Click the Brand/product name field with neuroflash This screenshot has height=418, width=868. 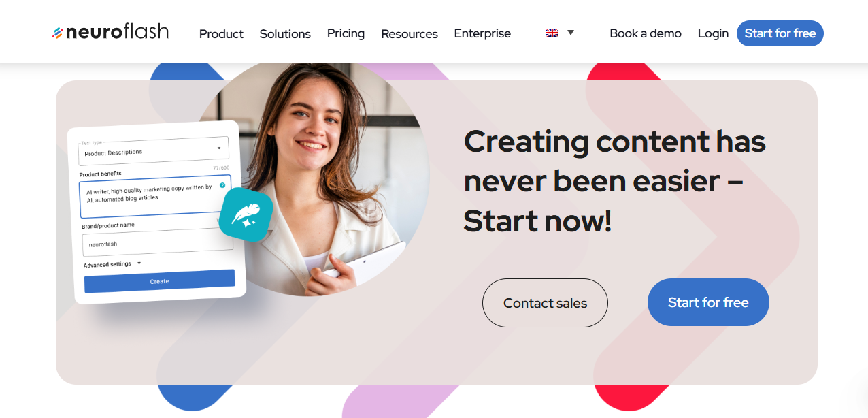pyautogui.click(x=157, y=242)
